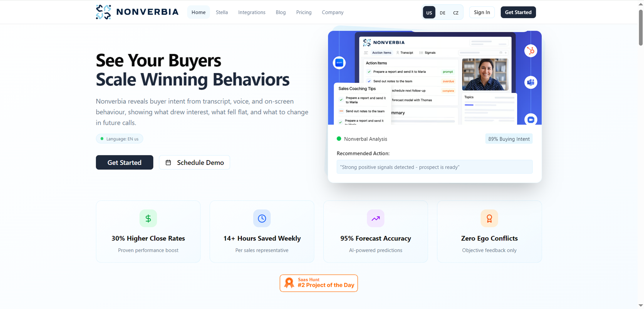Navigate to the Pricing page
Viewport: 644px width, 309px height.
[304, 12]
